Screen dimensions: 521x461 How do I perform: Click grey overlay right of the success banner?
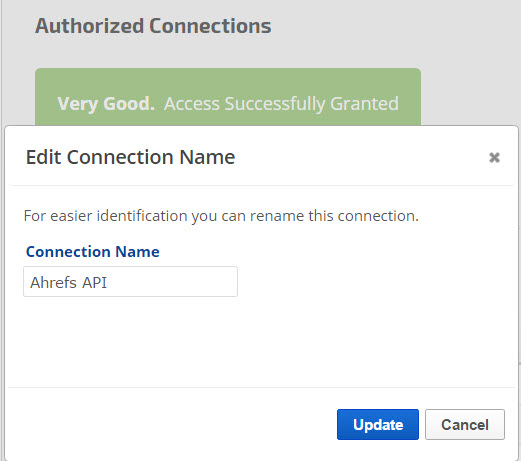tap(470, 97)
